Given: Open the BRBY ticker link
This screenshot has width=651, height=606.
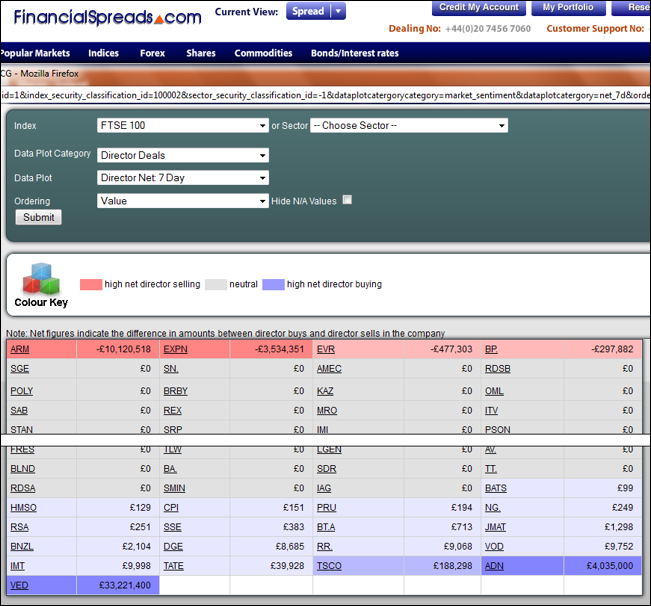Looking at the screenshot, I should pyautogui.click(x=175, y=391).
